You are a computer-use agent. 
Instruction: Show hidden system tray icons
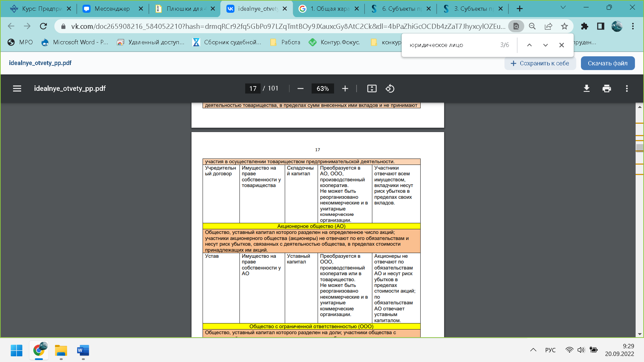tap(533, 350)
